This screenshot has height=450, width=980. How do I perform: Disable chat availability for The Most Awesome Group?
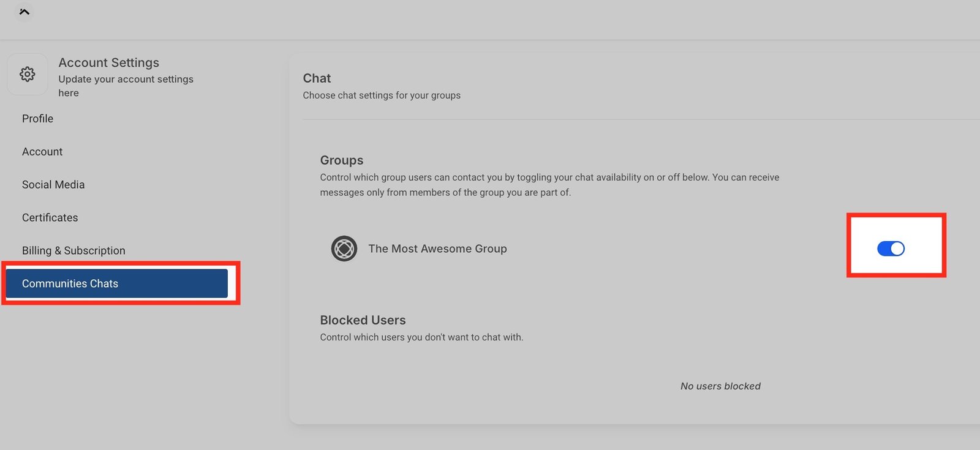[x=891, y=249]
